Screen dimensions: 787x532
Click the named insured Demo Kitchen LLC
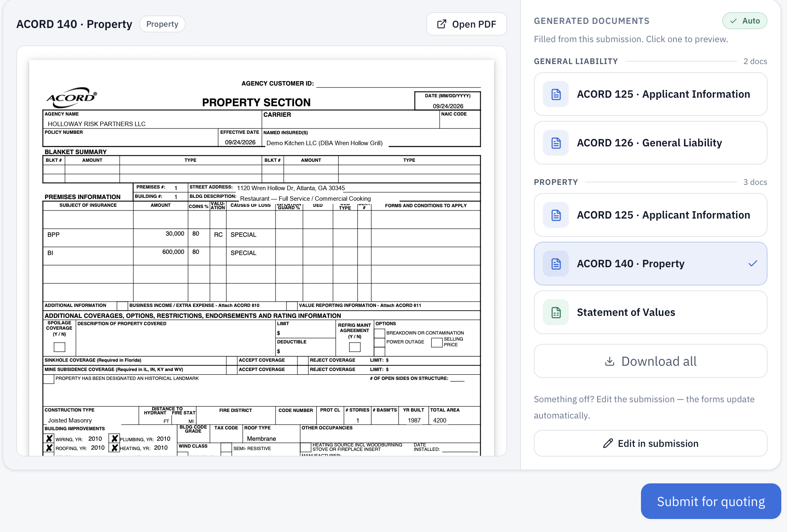pos(325,143)
